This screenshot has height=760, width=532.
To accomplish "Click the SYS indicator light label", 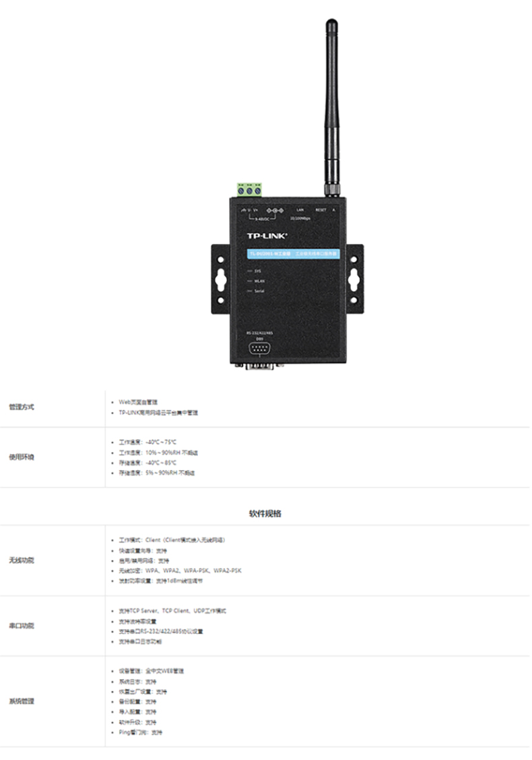I will click(x=257, y=270).
